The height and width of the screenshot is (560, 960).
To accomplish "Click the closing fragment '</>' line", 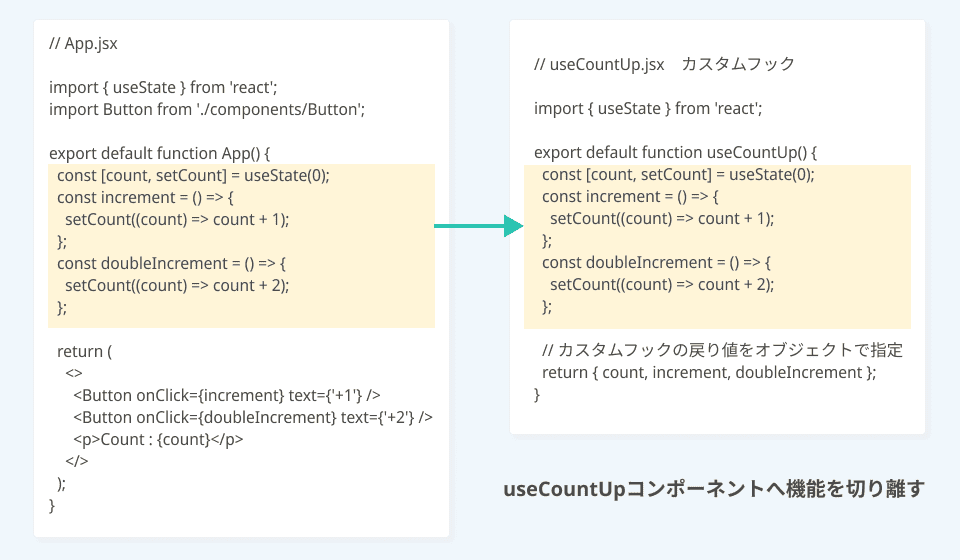I will [x=77, y=461].
